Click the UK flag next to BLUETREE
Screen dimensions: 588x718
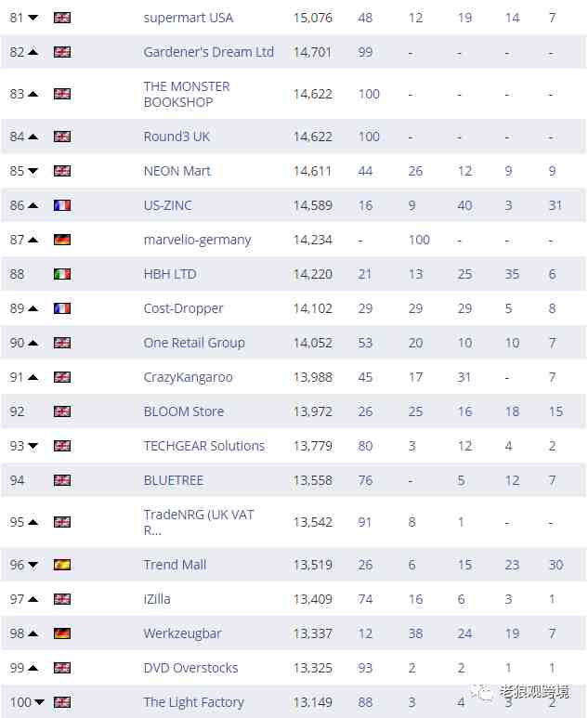62,480
